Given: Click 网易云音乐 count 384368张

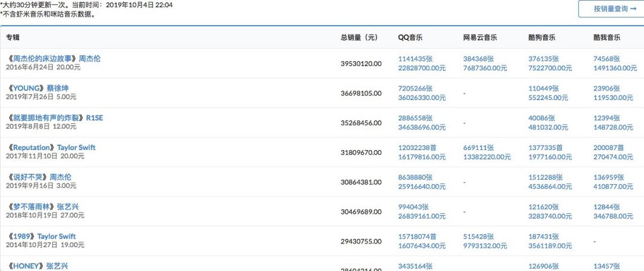Looking at the screenshot, I should (479, 58).
